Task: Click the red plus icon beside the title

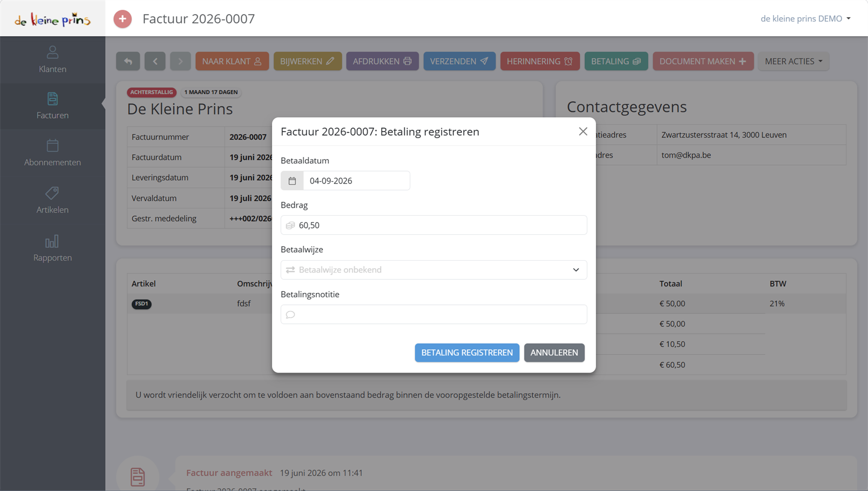Action: 123,19
